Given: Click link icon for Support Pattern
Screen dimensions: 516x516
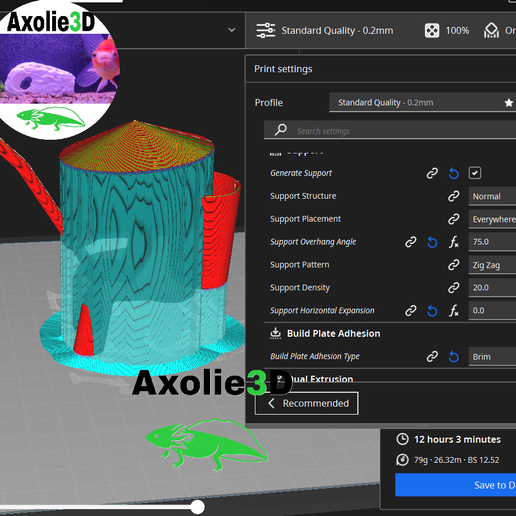Looking at the screenshot, I should click(x=454, y=265).
